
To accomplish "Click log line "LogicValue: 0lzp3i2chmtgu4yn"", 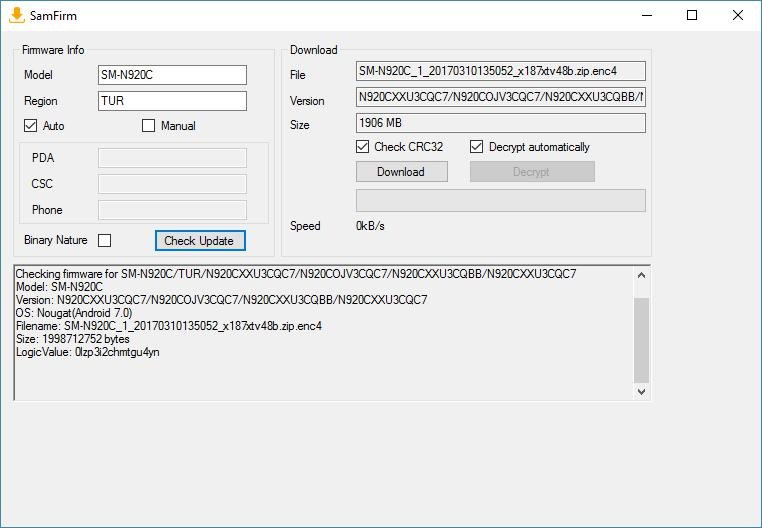I will 87,352.
